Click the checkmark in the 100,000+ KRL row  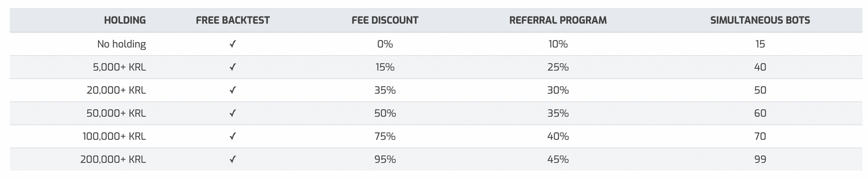coord(233,136)
